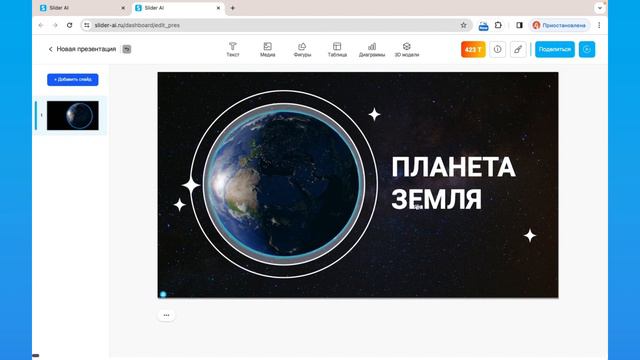Open the Текст tool
The height and width of the screenshot is (360, 640).
tap(233, 49)
